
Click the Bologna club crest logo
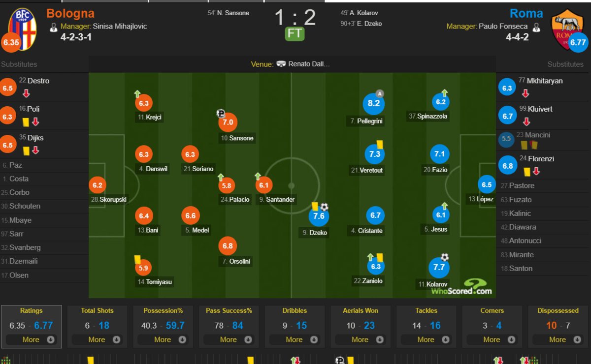click(x=22, y=24)
